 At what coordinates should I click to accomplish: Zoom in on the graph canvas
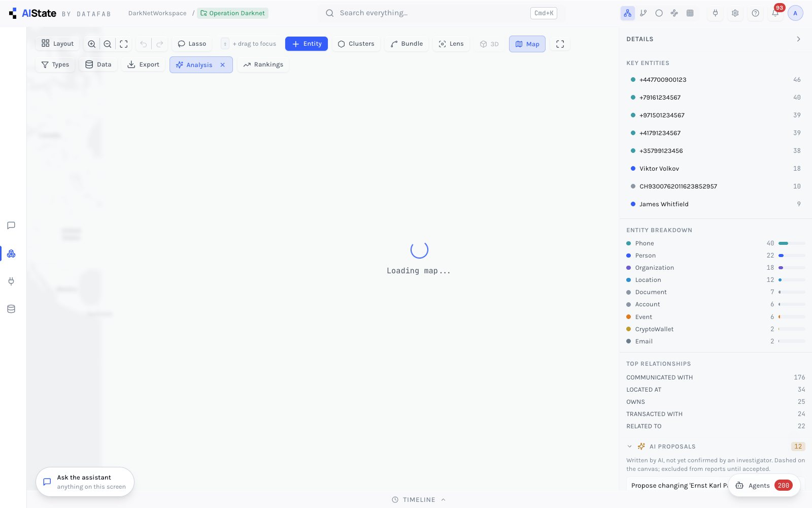click(x=91, y=44)
